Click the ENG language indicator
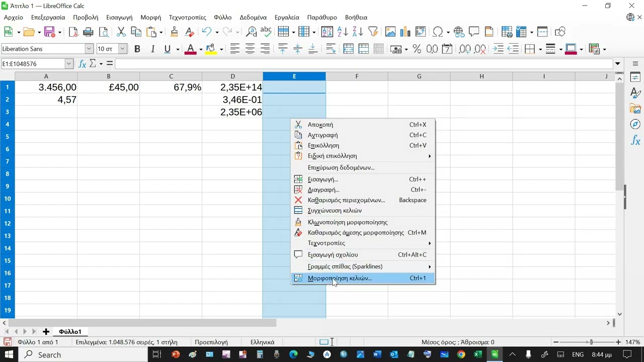The image size is (644, 362). click(578, 354)
